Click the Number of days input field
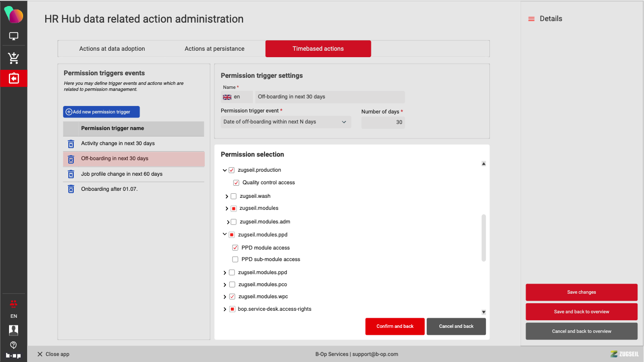Viewport: 644px width, 362px height. pyautogui.click(x=382, y=122)
